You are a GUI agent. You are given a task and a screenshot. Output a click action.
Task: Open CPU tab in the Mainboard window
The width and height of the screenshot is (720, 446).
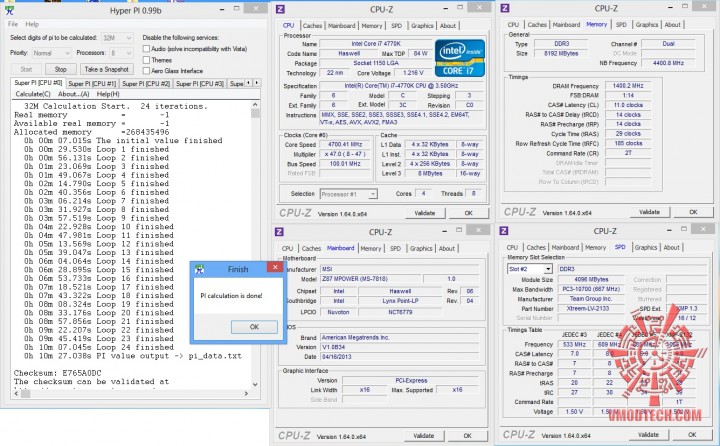[287, 248]
